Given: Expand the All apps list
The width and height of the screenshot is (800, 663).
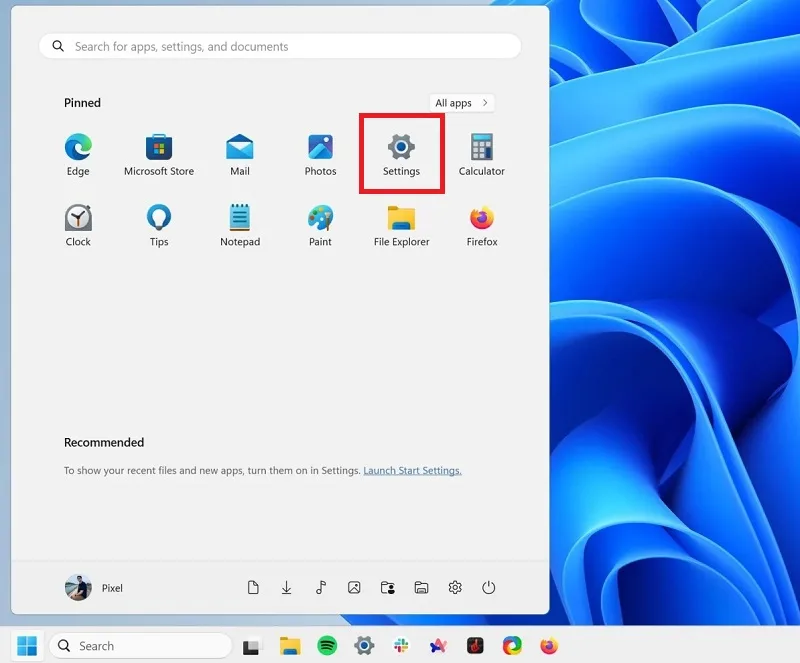Looking at the screenshot, I should [462, 103].
